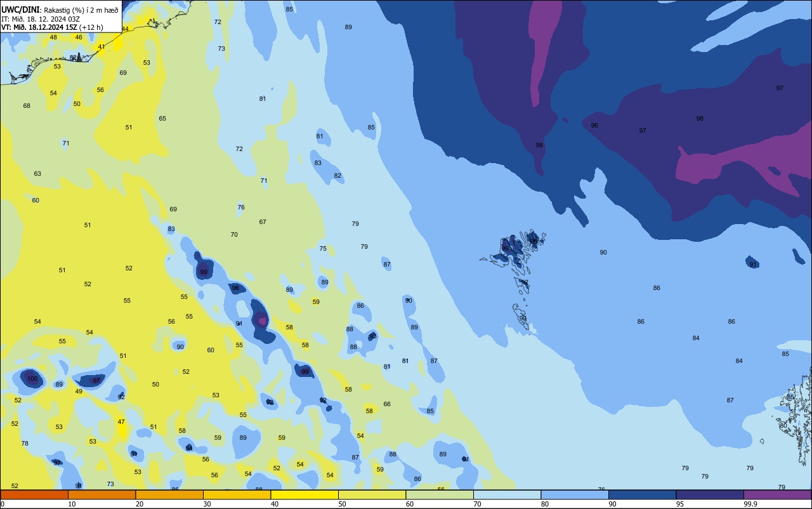Click the '70' value on the map
This screenshot has width=812, height=509.
234,234
